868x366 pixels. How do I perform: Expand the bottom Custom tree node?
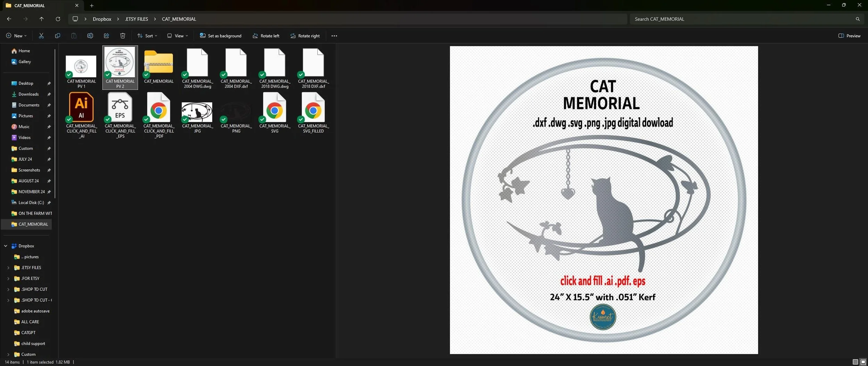click(x=8, y=355)
